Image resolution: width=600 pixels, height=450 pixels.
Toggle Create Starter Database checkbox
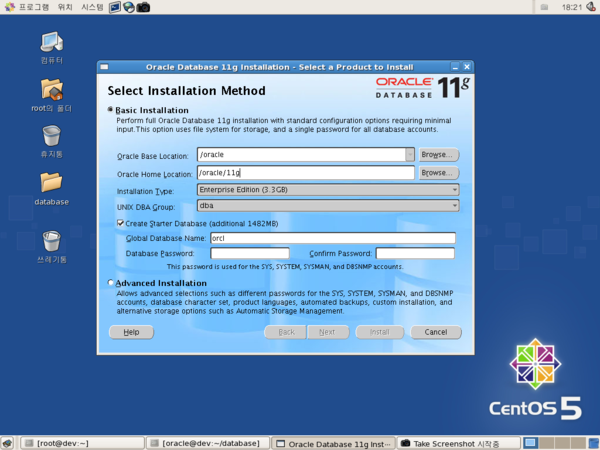tap(120, 223)
